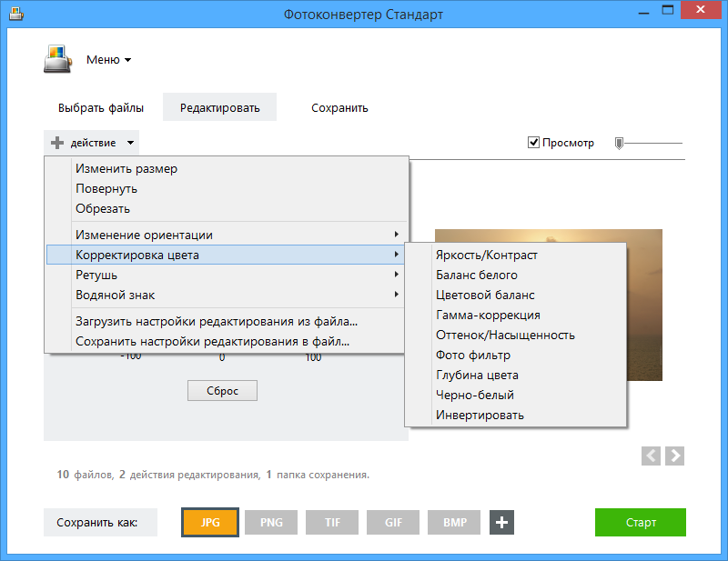Click the plus icon next to действие

[x=57, y=143]
